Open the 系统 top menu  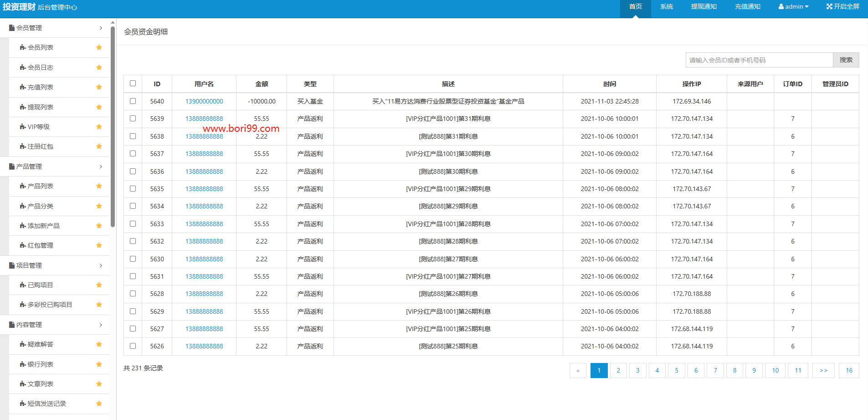coord(667,7)
